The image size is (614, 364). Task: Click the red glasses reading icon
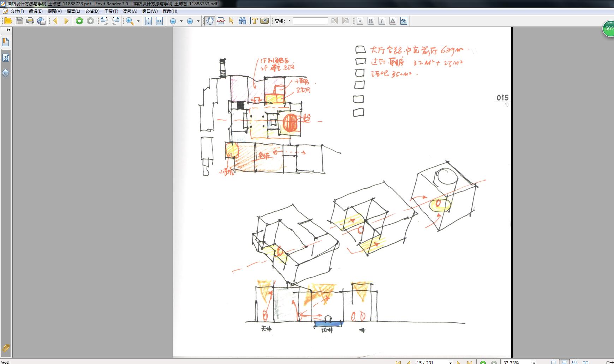221,21
